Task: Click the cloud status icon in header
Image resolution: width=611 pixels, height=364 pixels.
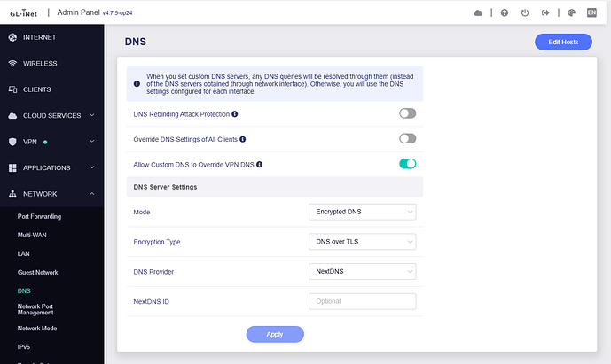Action: 478,13
